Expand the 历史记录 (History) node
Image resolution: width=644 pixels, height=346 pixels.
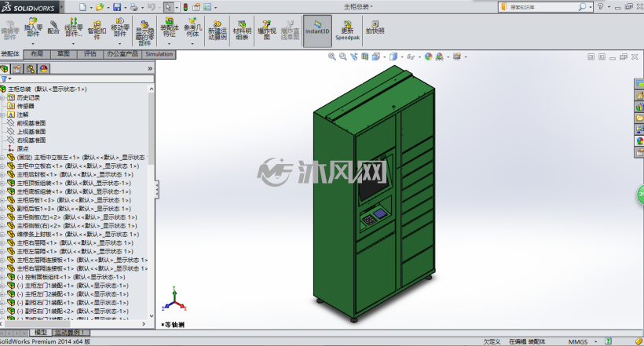click(x=2, y=98)
